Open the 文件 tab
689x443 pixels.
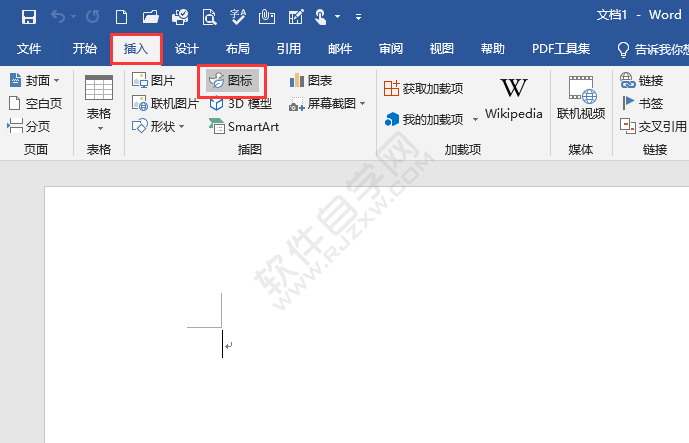(x=29, y=48)
